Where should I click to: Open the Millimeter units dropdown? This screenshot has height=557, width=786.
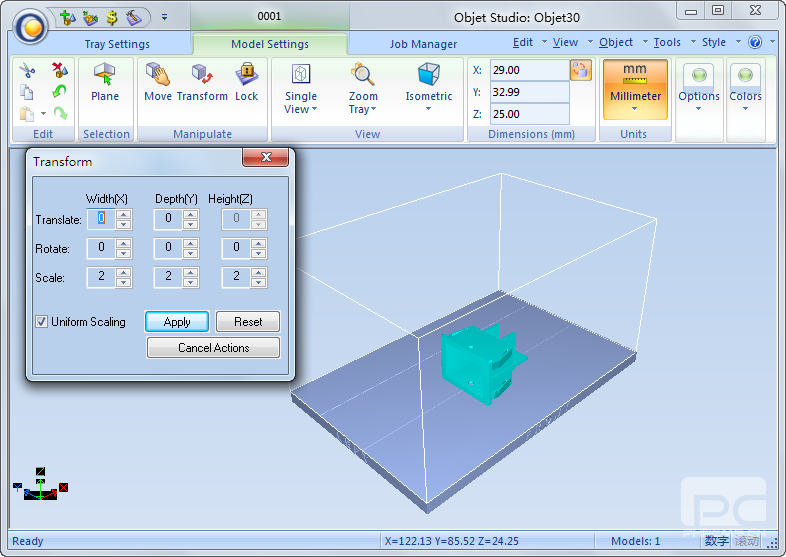pos(635,88)
